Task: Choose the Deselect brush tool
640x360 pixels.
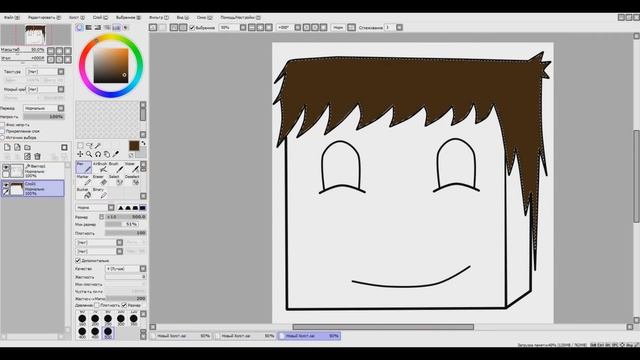Action: 131,180
